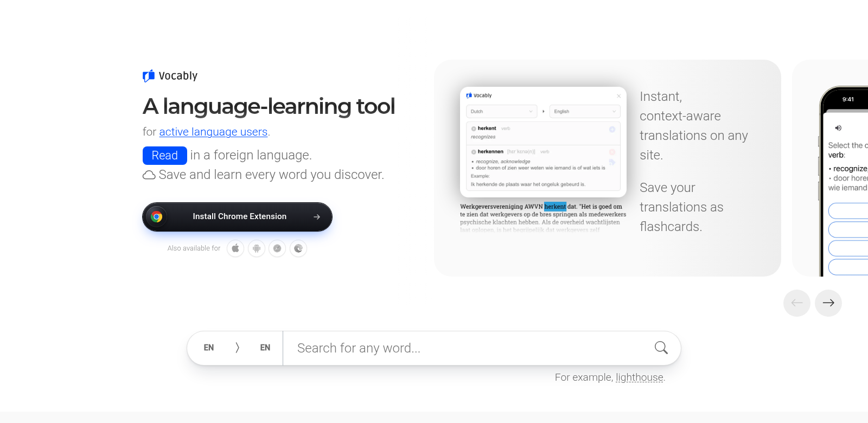
Task: Go to the previous carousel slide
Action: tap(797, 303)
